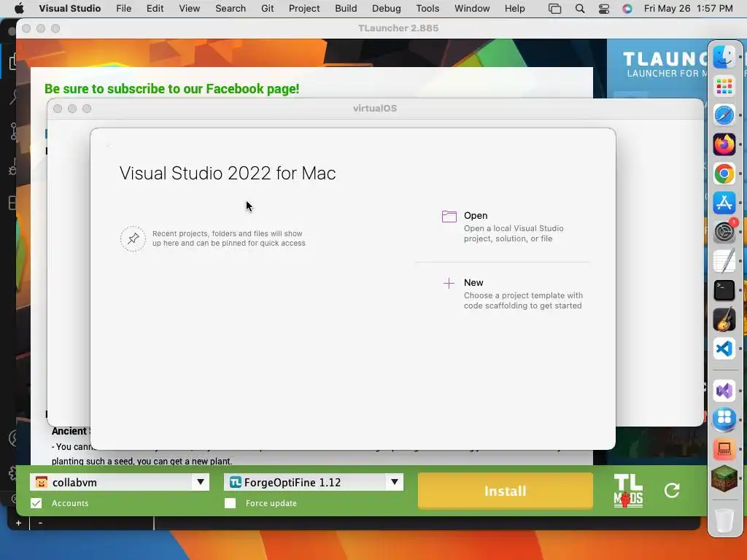Click the TLauncher 2.885 window title
747x560 pixels.
(398, 28)
